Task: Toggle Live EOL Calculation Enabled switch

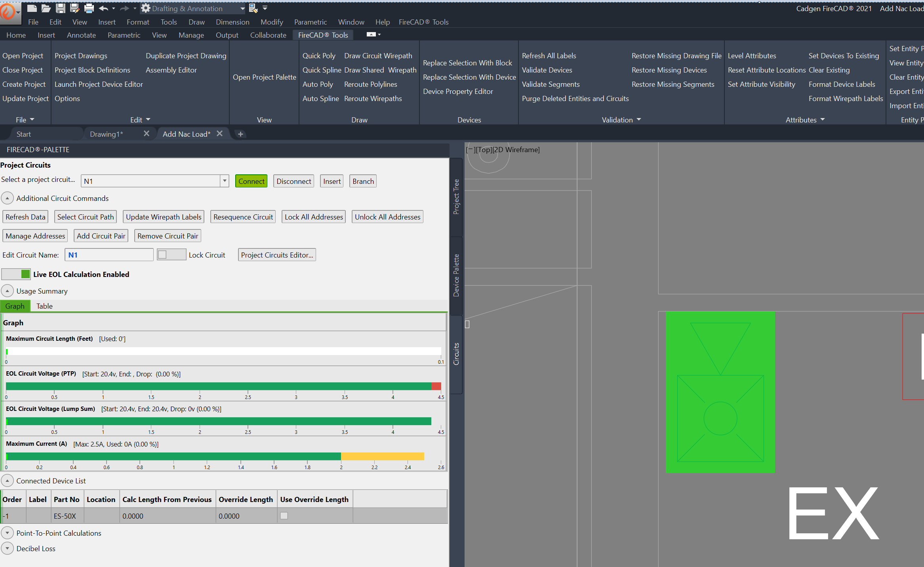Action: tap(16, 274)
